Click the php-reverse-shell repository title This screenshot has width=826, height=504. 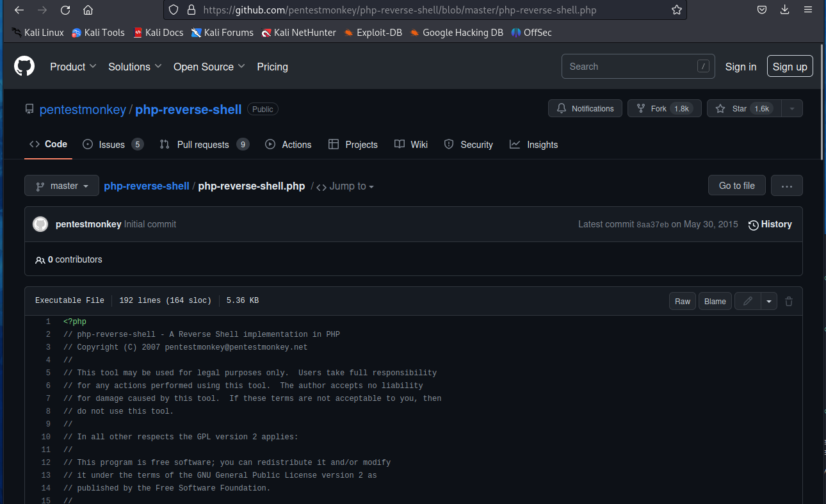pyautogui.click(x=188, y=110)
